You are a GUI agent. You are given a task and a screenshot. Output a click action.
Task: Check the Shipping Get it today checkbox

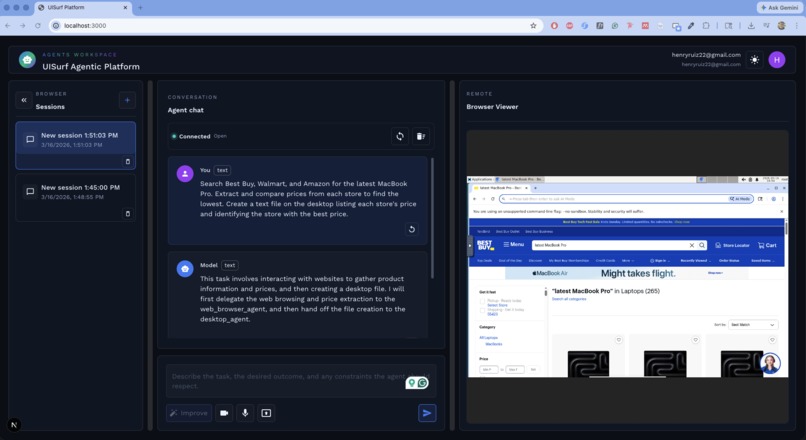coord(482,310)
